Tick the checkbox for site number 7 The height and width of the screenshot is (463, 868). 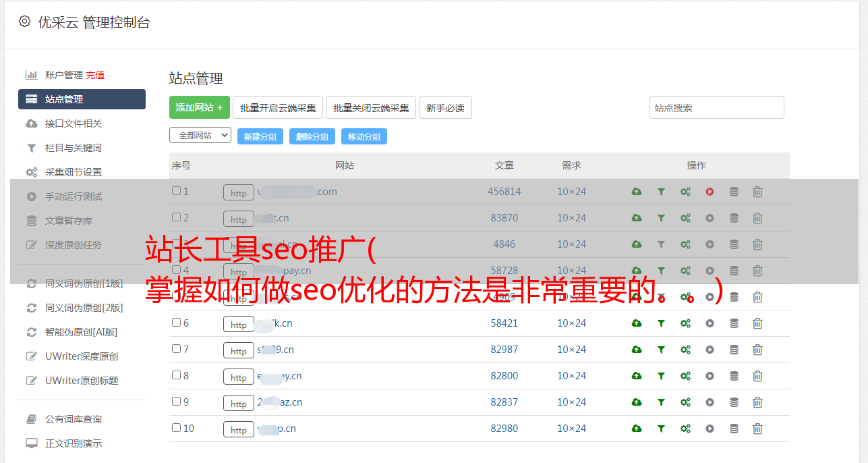pyautogui.click(x=176, y=349)
